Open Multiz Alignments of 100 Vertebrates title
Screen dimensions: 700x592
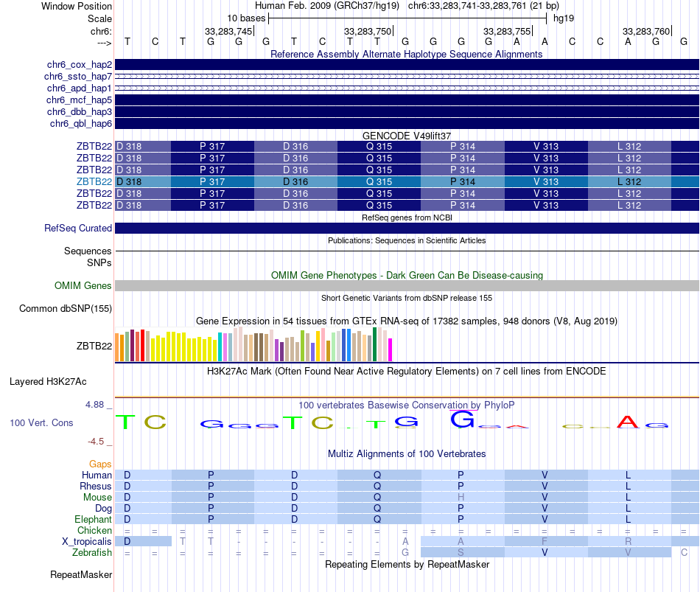[x=407, y=454]
